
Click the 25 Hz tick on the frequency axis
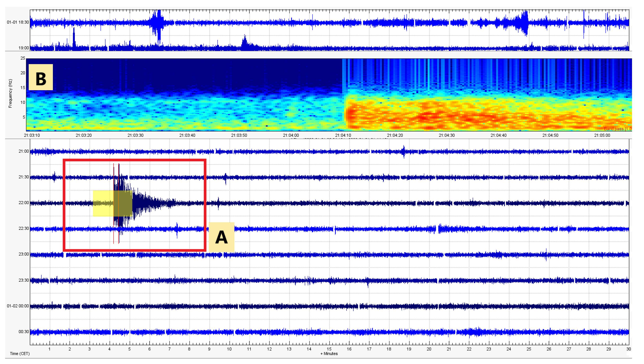23,58
